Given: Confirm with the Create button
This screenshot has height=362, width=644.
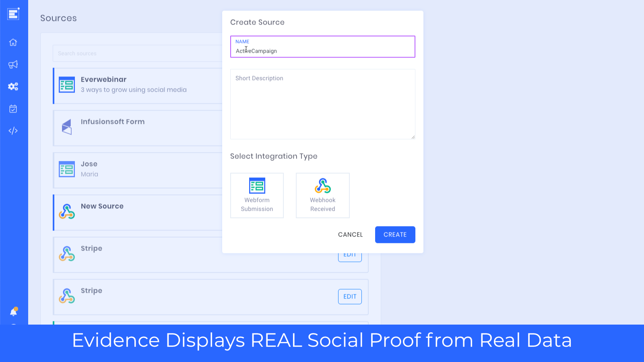Looking at the screenshot, I should pos(395,234).
